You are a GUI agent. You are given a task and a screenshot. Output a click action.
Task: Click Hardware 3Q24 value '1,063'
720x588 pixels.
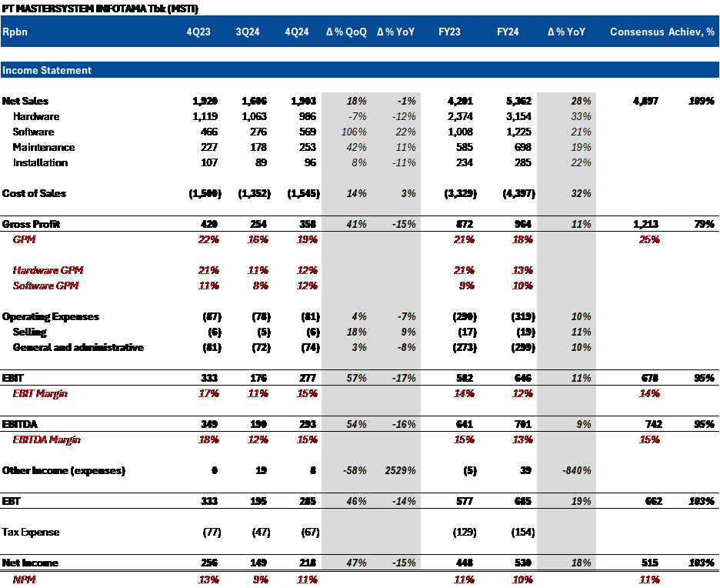point(254,116)
